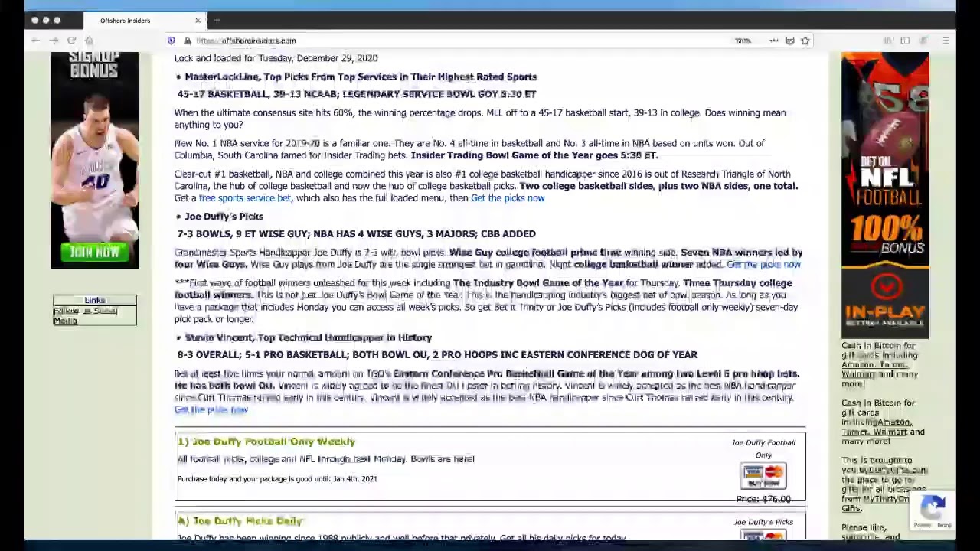Screen dimensions: 980x551
Task: View site security padlock info
Action: click(x=187, y=41)
